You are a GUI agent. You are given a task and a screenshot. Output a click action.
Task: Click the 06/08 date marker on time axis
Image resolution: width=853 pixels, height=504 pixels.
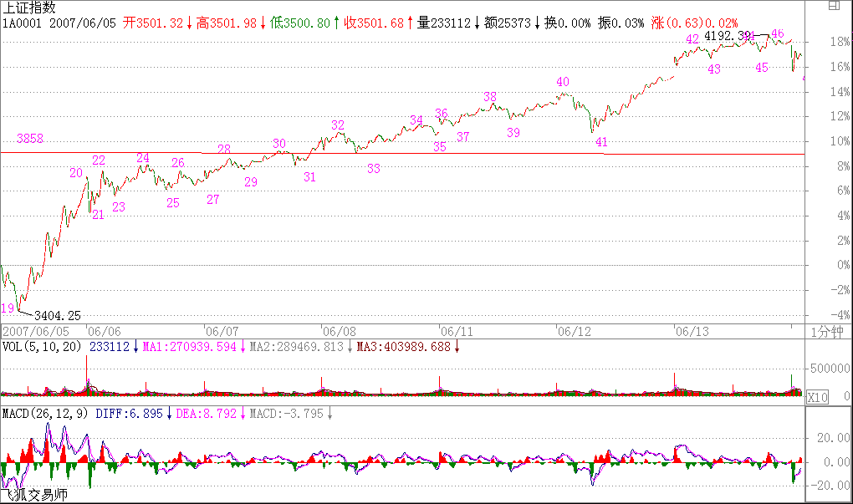pos(339,331)
